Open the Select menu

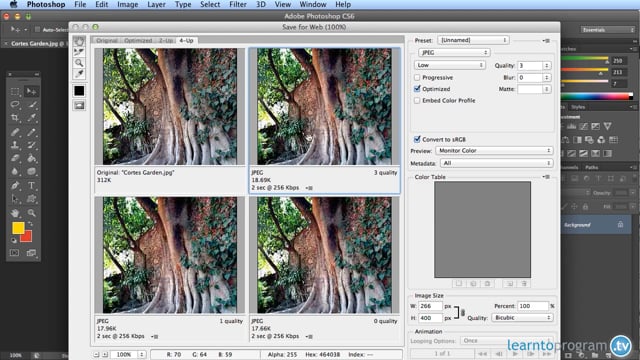point(210,4)
